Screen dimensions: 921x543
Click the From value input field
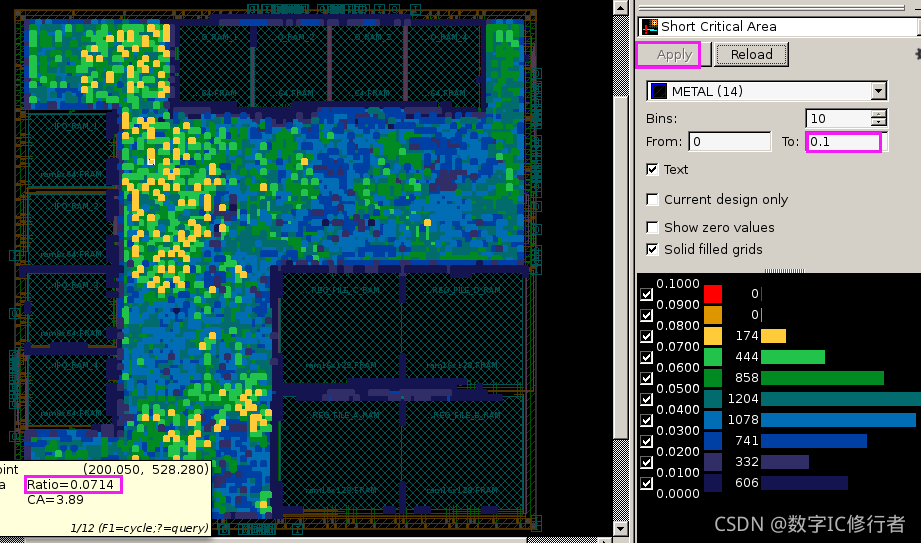coord(730,142)
